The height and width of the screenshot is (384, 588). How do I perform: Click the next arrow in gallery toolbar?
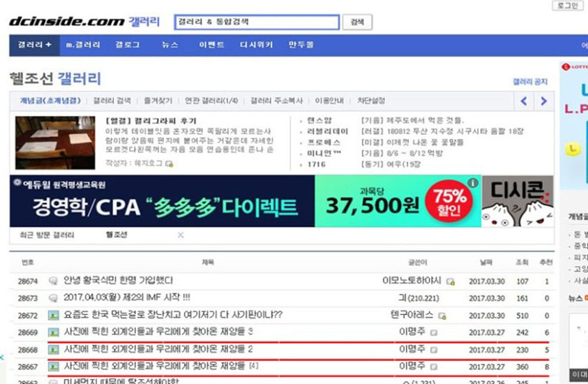coord(543,101)
